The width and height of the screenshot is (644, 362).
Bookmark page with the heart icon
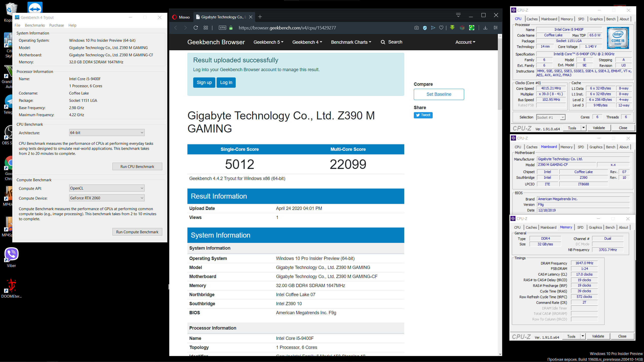coord(441,28)
